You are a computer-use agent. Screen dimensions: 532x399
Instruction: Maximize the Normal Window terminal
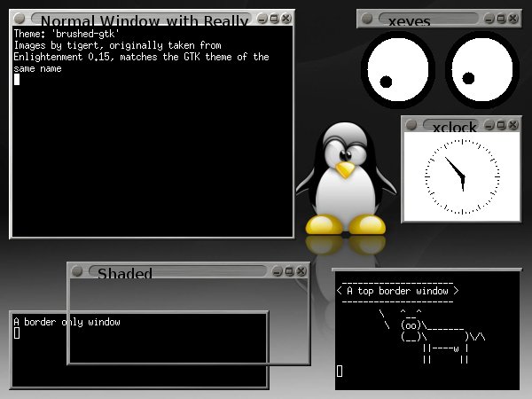[274, 19]
